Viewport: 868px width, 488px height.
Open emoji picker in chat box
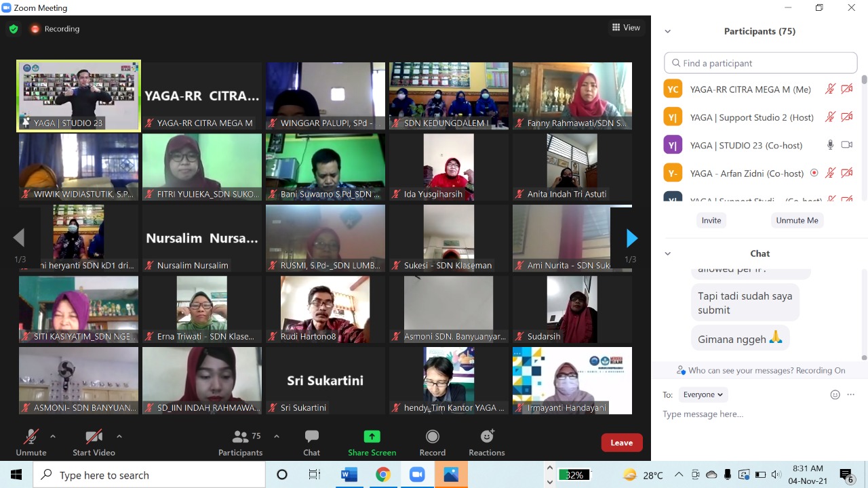(835, 394)
